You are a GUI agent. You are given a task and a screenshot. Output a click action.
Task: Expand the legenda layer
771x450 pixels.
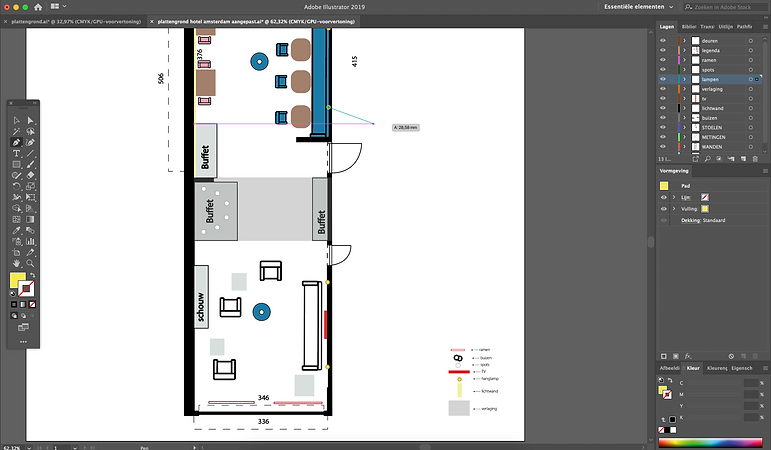pos(684,50)
